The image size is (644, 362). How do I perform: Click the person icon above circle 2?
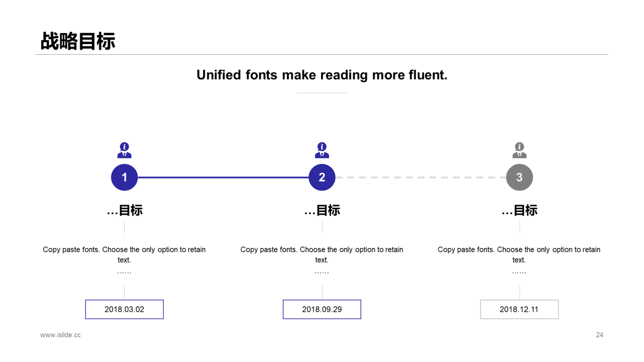click(x=322, y=150)
